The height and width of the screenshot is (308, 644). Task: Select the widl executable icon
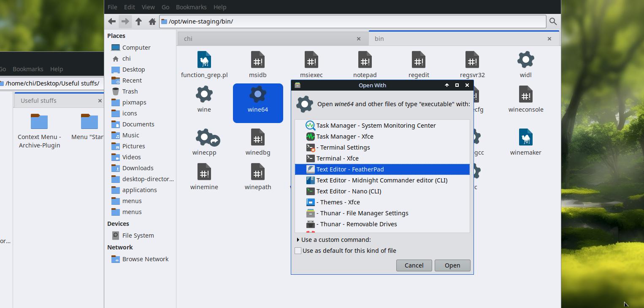click(x=526, y=60)
